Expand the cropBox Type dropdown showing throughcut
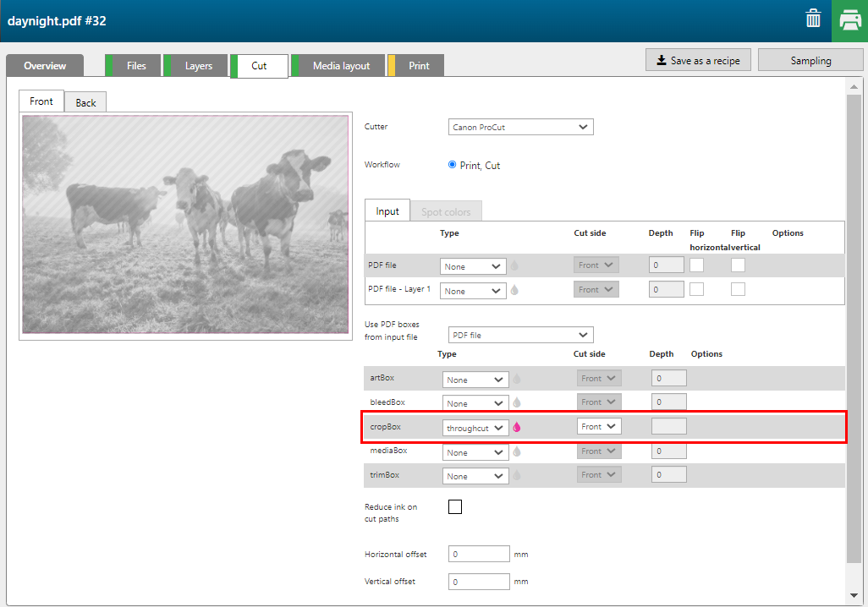The height and width of the screenshot is (607, 868). tap(475, 428)
